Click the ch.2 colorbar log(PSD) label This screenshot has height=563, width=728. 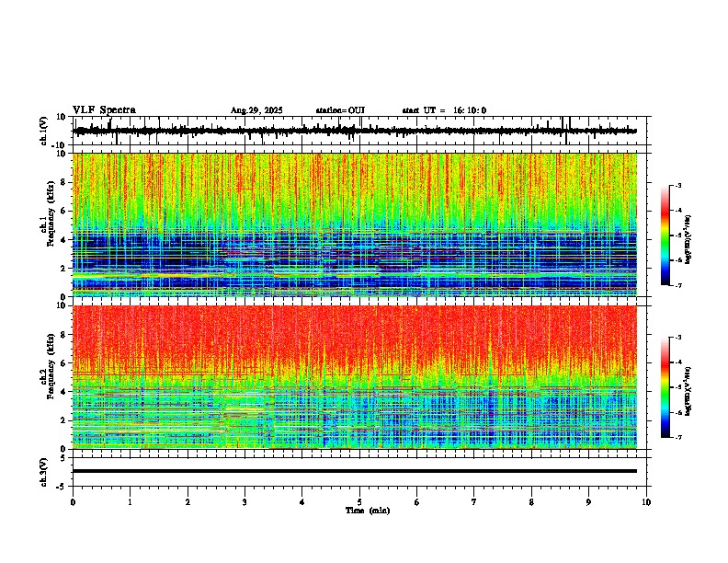(x=688, y=392)
